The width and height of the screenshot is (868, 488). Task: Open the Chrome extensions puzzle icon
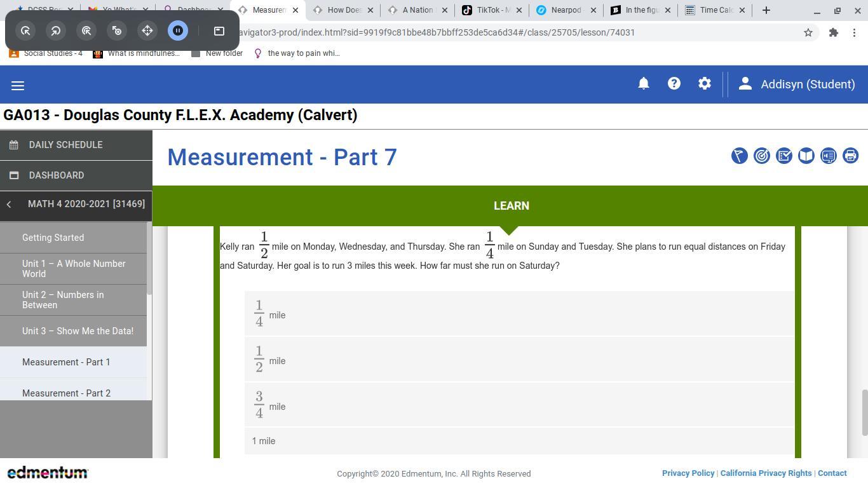pyautogui.click(x=834, y=32)
